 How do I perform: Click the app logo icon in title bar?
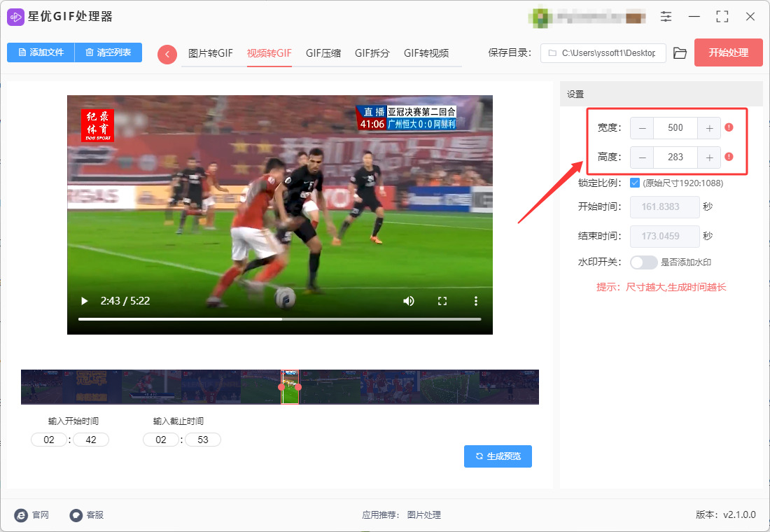click(15, 17)
